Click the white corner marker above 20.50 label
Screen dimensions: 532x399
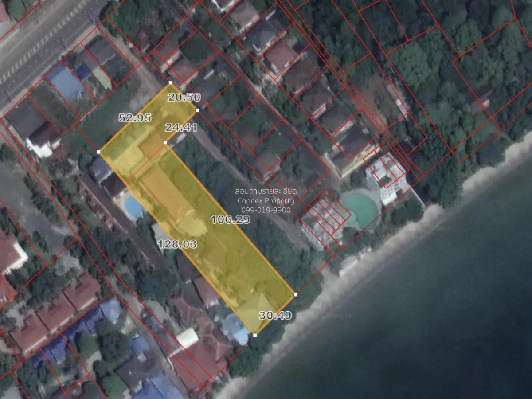169,83
